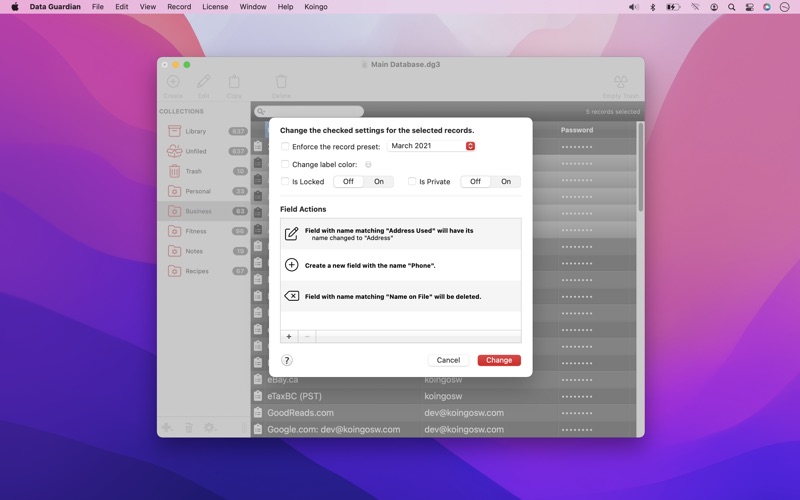Click the records list vertical scrollbar
The image size is (800, 500).
641,167
